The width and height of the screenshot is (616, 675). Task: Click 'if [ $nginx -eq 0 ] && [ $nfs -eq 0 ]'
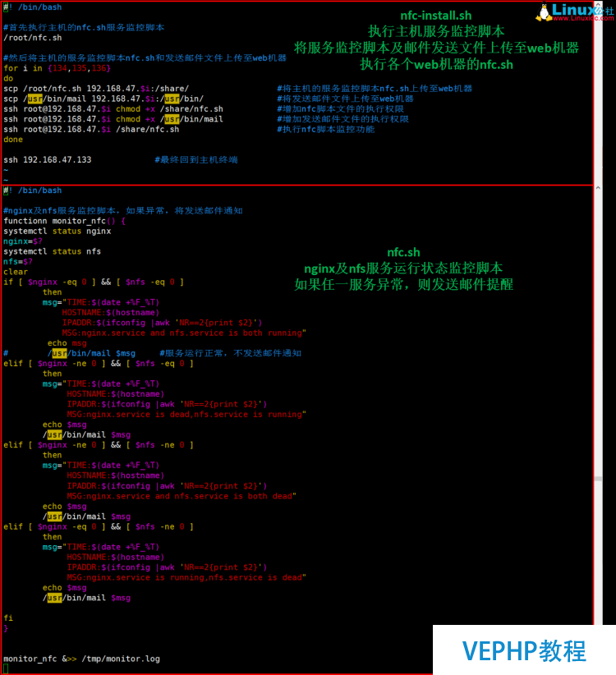(x=94, y=282)
